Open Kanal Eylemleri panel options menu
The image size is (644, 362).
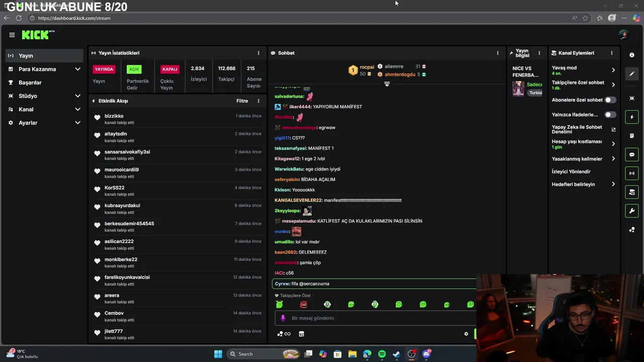(612, 53)
